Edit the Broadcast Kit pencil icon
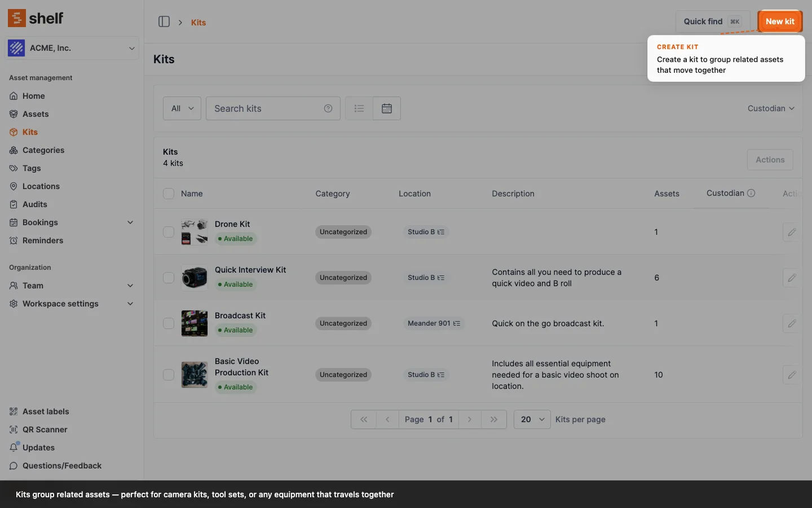Screen dimensions: 812x508 coord(792,323)
